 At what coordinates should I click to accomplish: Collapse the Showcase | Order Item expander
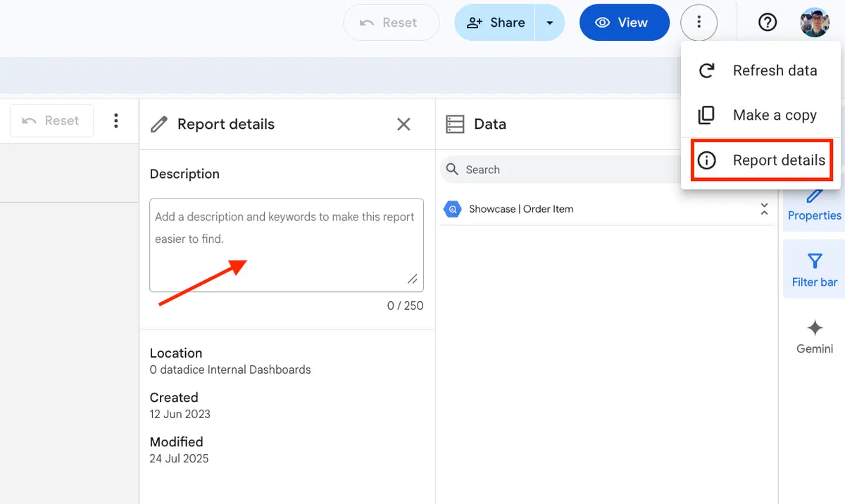pyautogui.click(x=764, y=209)
